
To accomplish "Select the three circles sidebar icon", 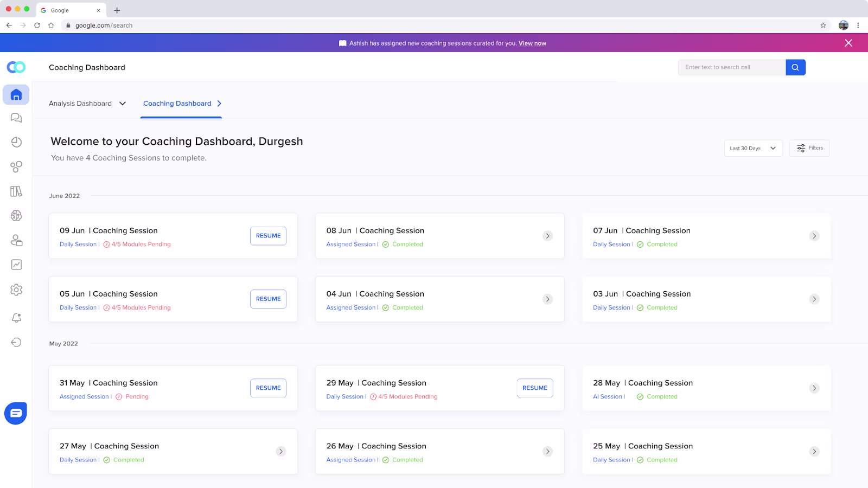I will 16,166.
